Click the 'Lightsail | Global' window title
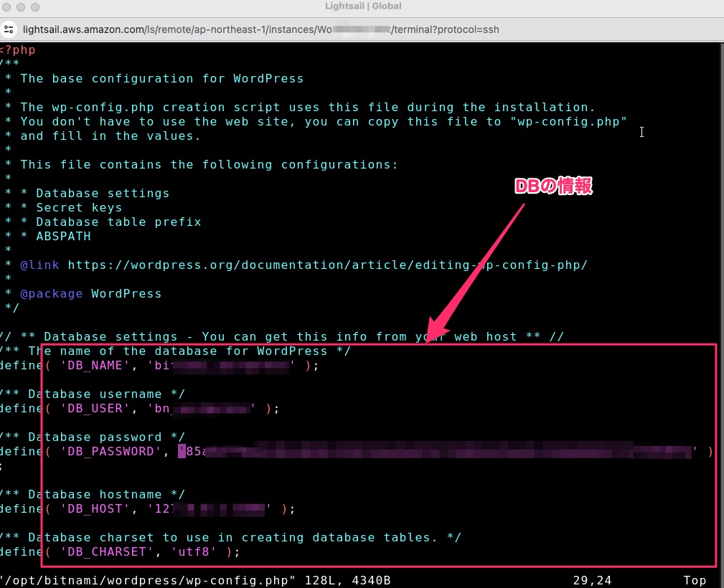Image resolution: width=724 pixels, height=588 pixels. click(x=363, y=6)
